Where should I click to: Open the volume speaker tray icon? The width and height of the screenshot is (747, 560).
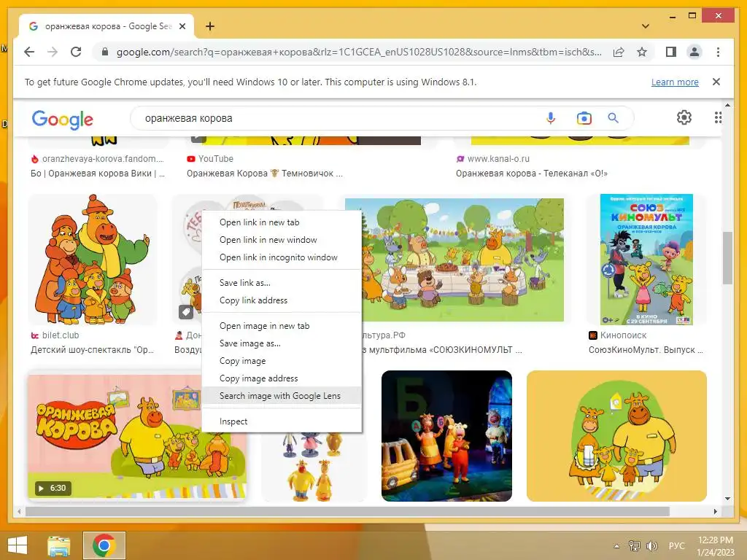pyautogui.click(x=652, y=545)
